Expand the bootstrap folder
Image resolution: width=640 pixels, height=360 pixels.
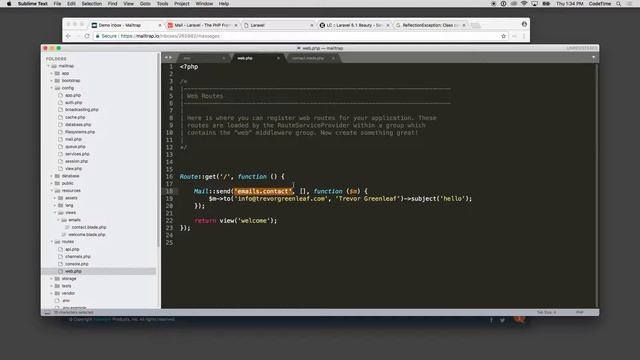click(52, 80)
